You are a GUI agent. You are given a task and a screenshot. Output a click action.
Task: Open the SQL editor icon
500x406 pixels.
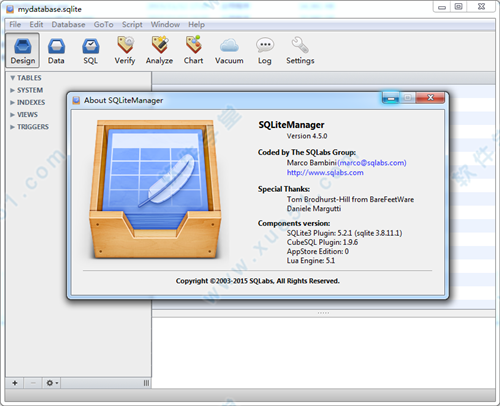click(x=91, y=50)
